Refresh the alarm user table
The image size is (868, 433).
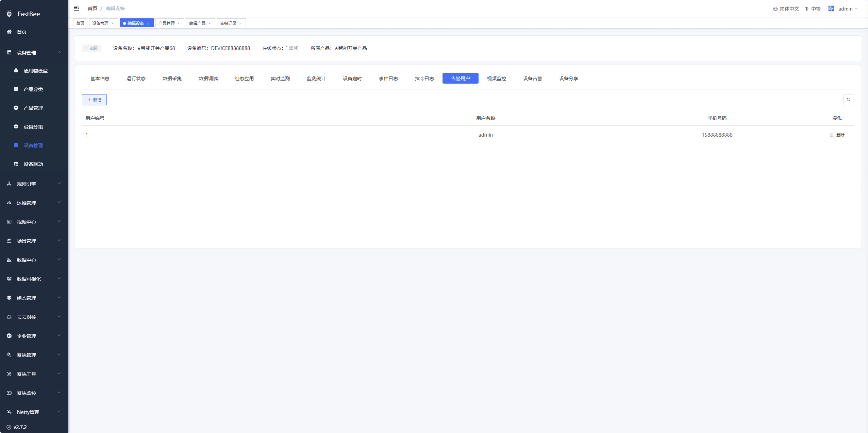[x=848, y=100]
